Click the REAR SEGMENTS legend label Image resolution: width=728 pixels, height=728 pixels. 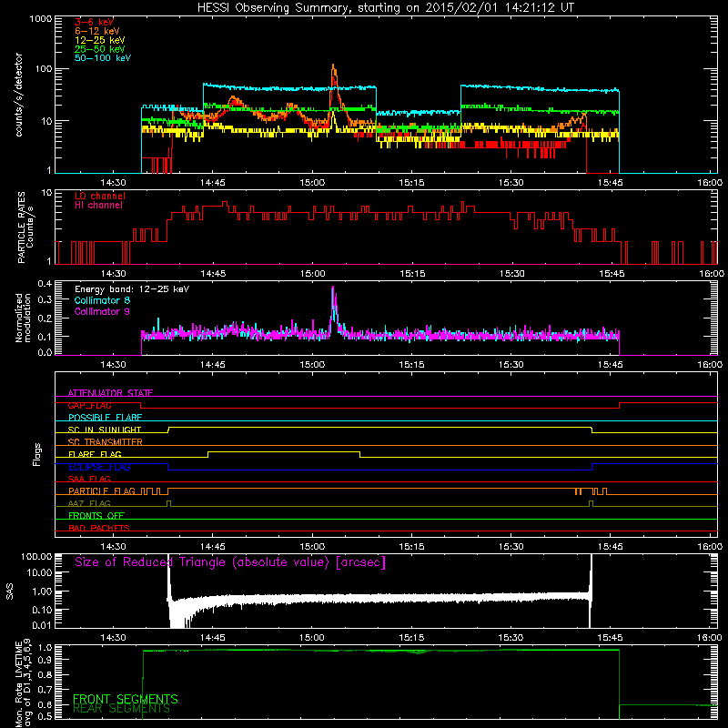pyautogui.click(x=121, y=709)
